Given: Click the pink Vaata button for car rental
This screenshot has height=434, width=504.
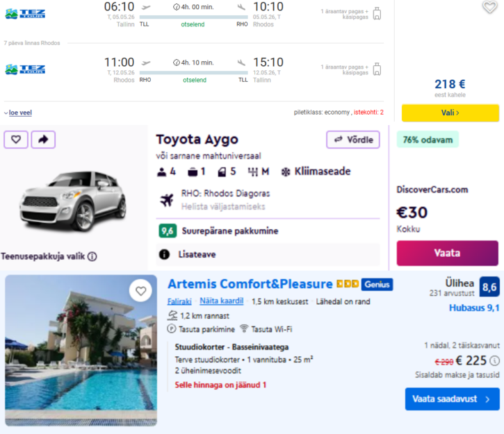Looking at the screenshot, I should click(448, 253).
